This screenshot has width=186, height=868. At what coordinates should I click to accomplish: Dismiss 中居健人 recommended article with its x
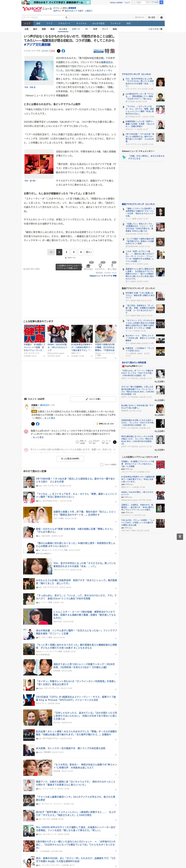(44, 356)
